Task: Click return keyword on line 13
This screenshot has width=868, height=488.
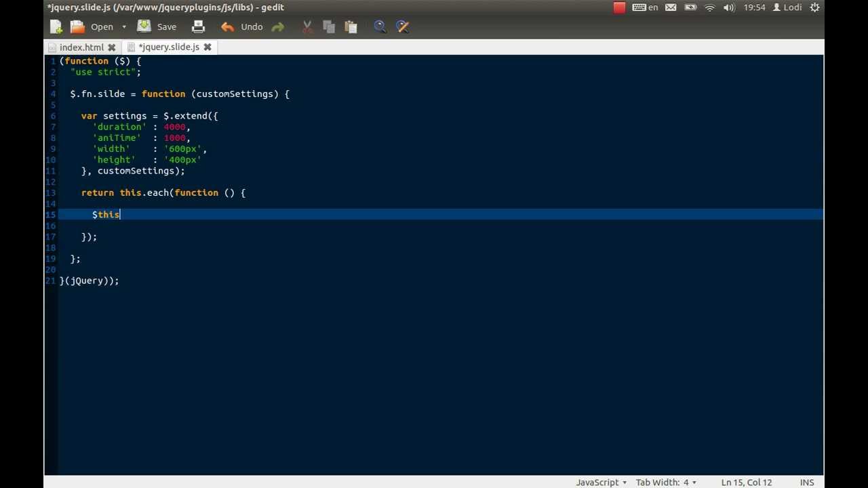Action: [98, 192]
